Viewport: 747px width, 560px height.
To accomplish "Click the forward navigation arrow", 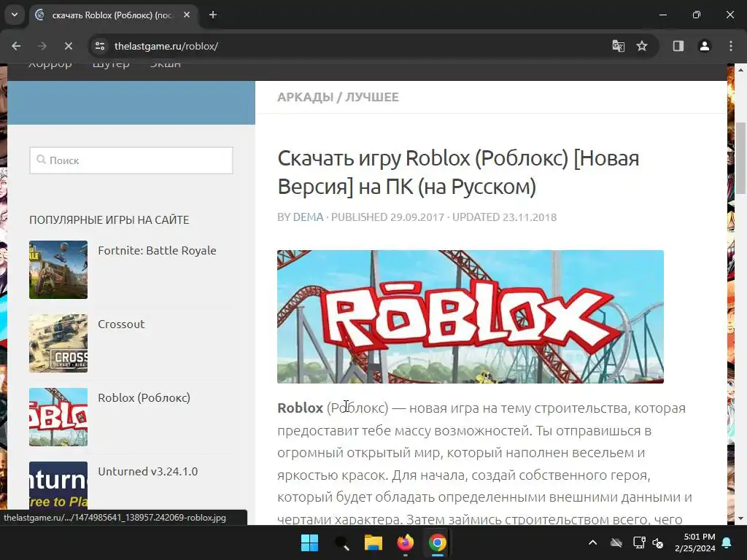I will coord(42,46).
